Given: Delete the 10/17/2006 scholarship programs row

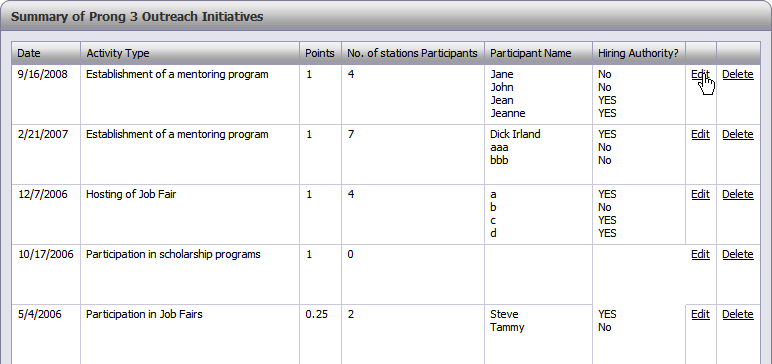Looking at the screenshot, I should [738, 255].
